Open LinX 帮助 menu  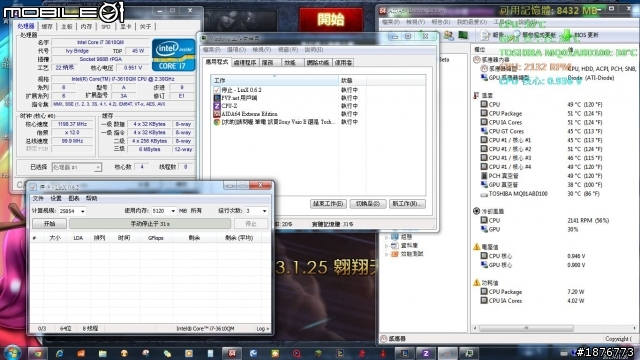[x=92, y=198]
